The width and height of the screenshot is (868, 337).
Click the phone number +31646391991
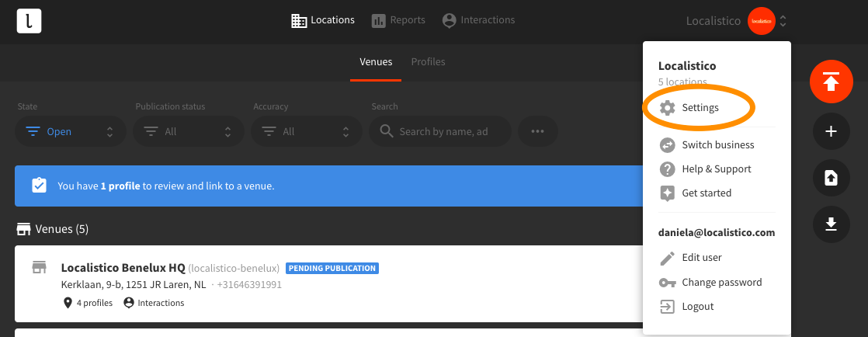[249, 285]
